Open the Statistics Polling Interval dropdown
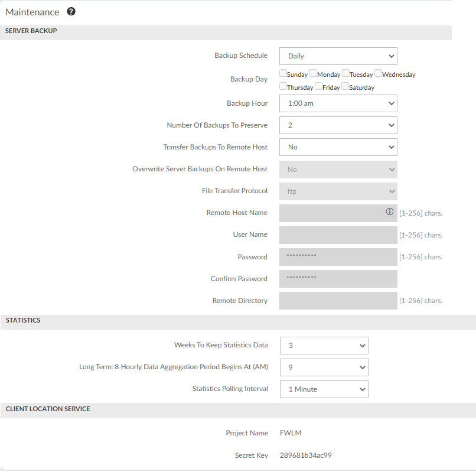The image size is (476, 472). click(x=324, y=389)
